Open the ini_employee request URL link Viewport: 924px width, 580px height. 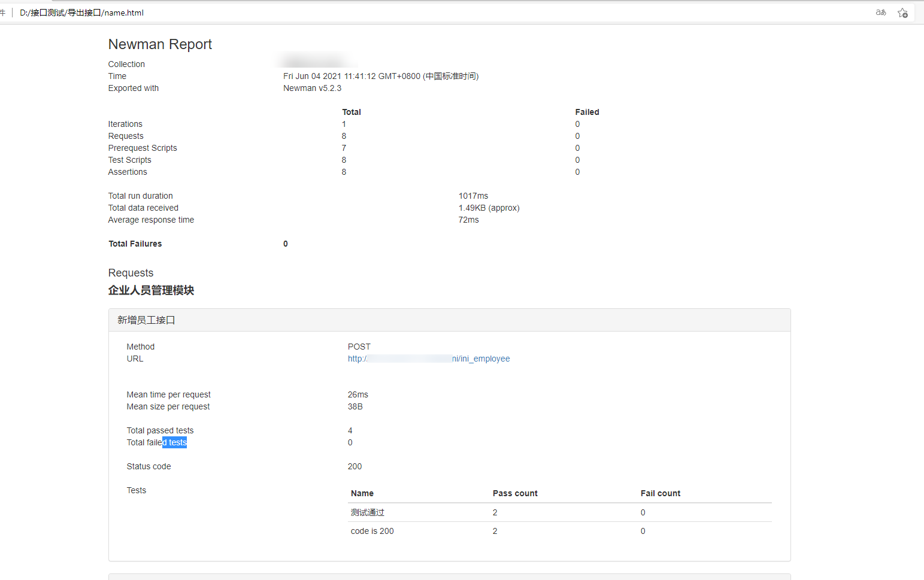tap(429, 359)
